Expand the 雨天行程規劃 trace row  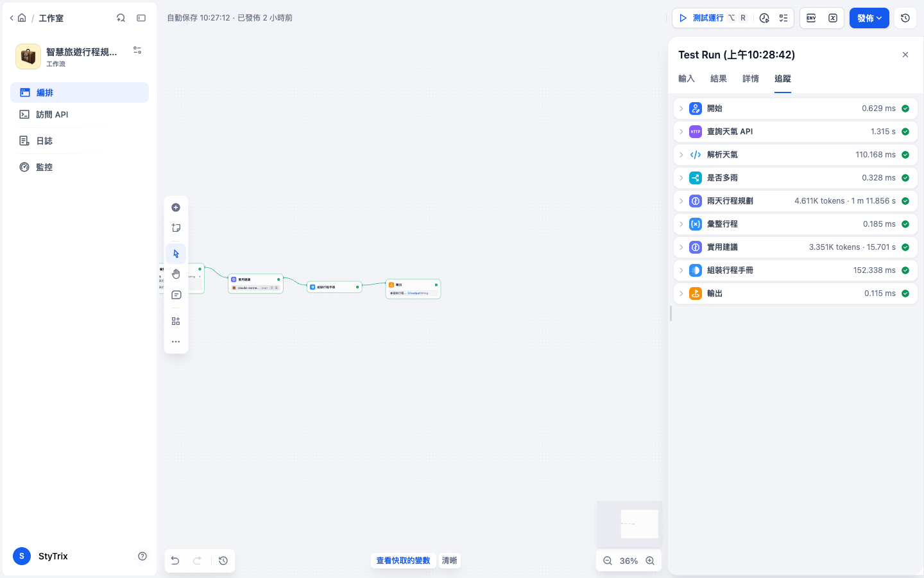(795, 201)
